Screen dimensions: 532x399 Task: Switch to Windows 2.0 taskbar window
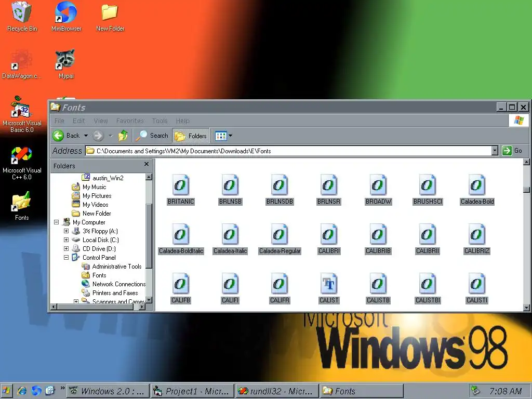[x=108, y=391]
